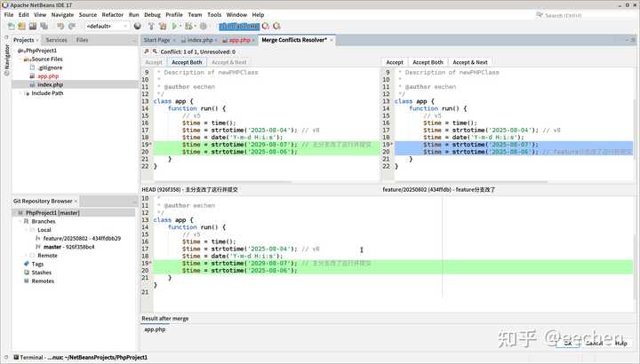The image size is (640, 364).
Task: Click the OK button
Action: click(x=568, y=344)
